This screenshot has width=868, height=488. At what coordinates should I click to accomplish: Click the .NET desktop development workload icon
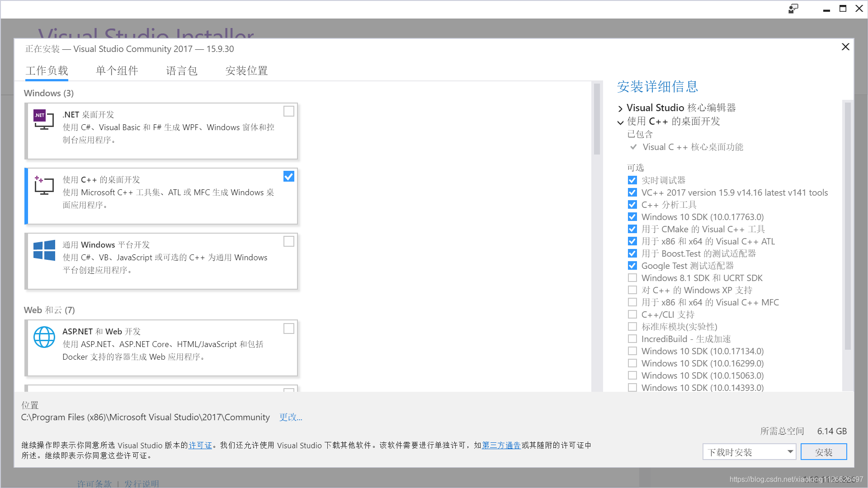[44, 119]
